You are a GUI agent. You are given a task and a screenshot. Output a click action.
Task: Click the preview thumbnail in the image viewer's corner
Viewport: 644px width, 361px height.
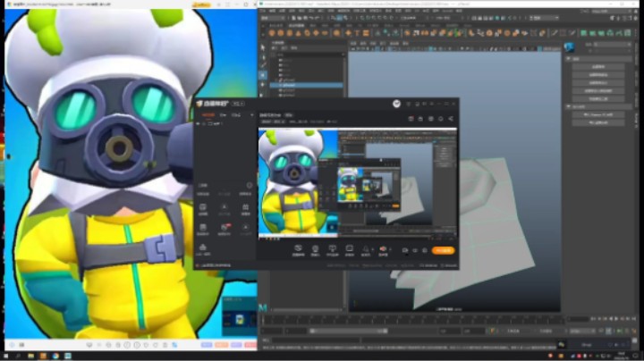(240, 317)
